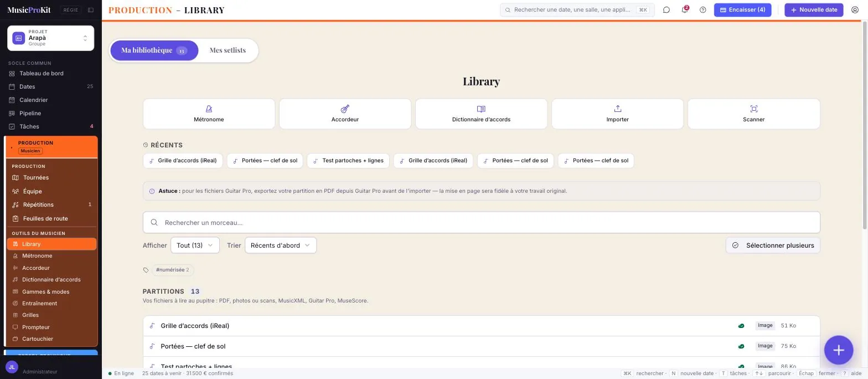Image resolution: width=868 pixels, height=379 pixels.
Task: Click the Importer card
Action: (617, 114)
